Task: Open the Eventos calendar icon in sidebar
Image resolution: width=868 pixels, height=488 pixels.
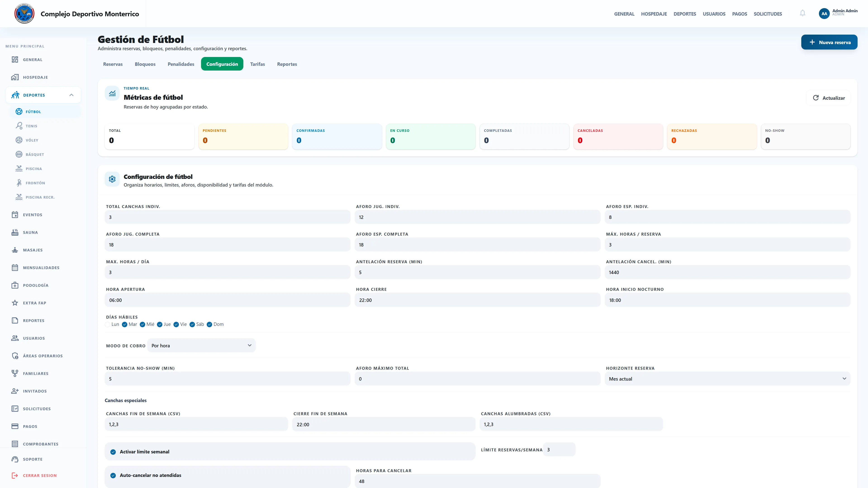Action: (15, 215)
